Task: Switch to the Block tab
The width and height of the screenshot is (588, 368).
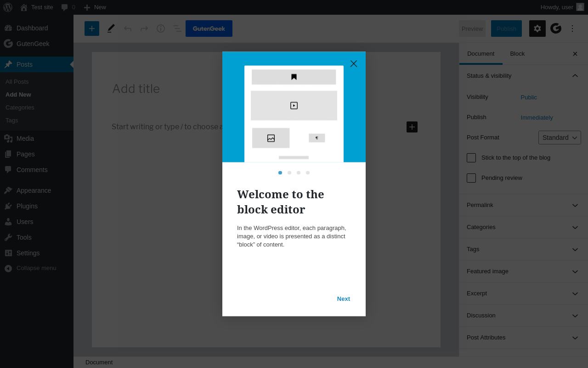Action: point(517,54)
